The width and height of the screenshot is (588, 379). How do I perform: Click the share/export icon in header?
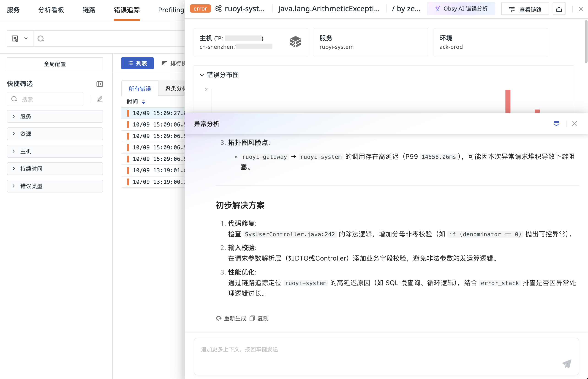[559, 9]
